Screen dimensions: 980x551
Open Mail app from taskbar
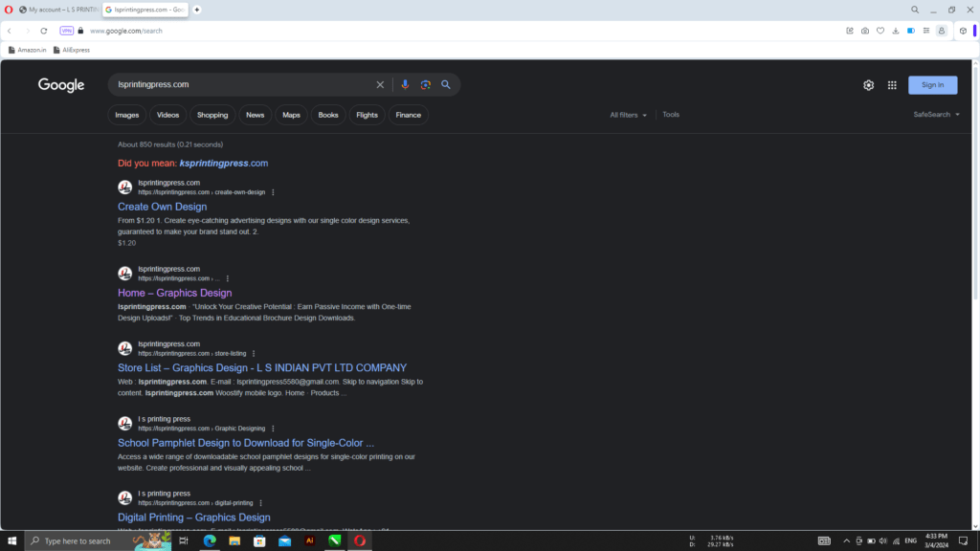coord(284,541)
